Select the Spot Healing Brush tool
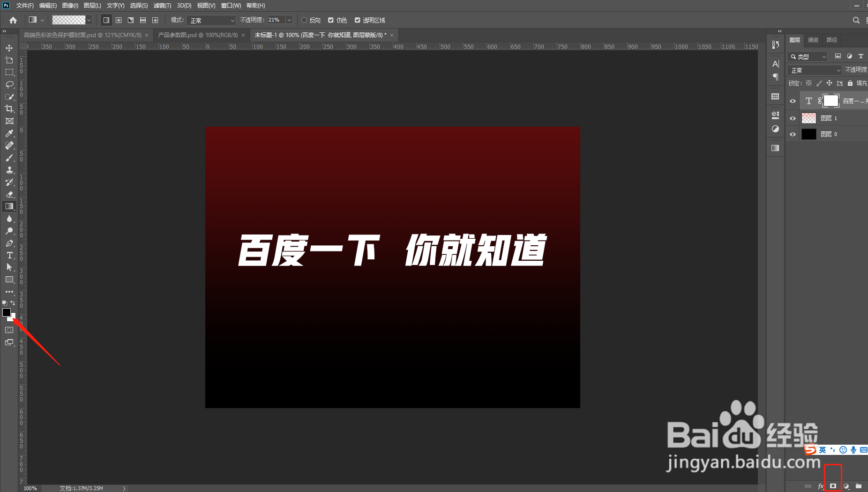The width and height of the screenshot is (868, 492). [x=9, y=145]
